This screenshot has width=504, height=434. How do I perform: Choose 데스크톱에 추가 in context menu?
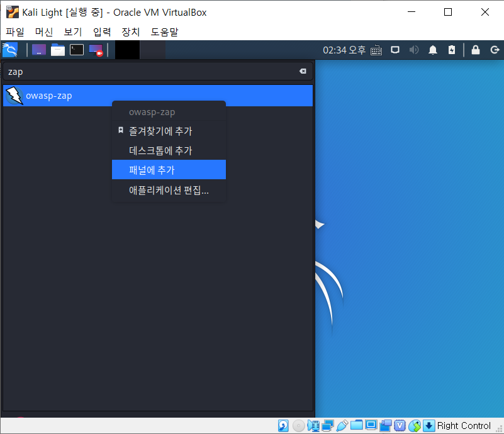(169, 150)
